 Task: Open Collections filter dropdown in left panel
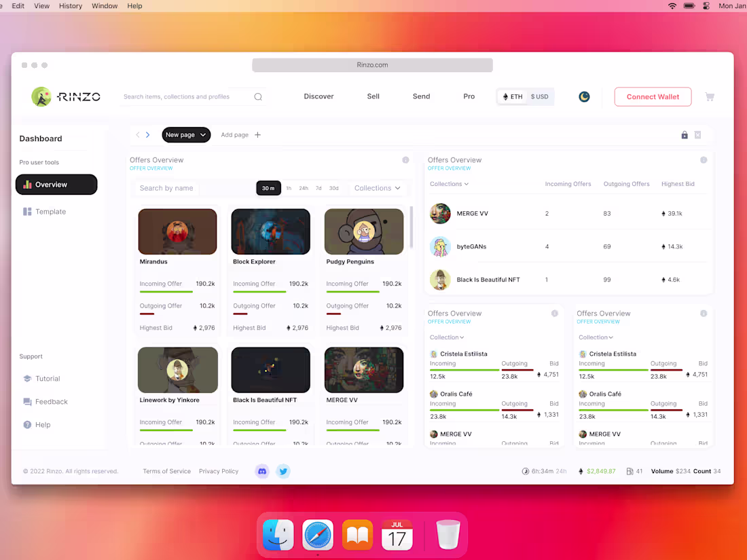pyautogui.click(x=378, y=188)
